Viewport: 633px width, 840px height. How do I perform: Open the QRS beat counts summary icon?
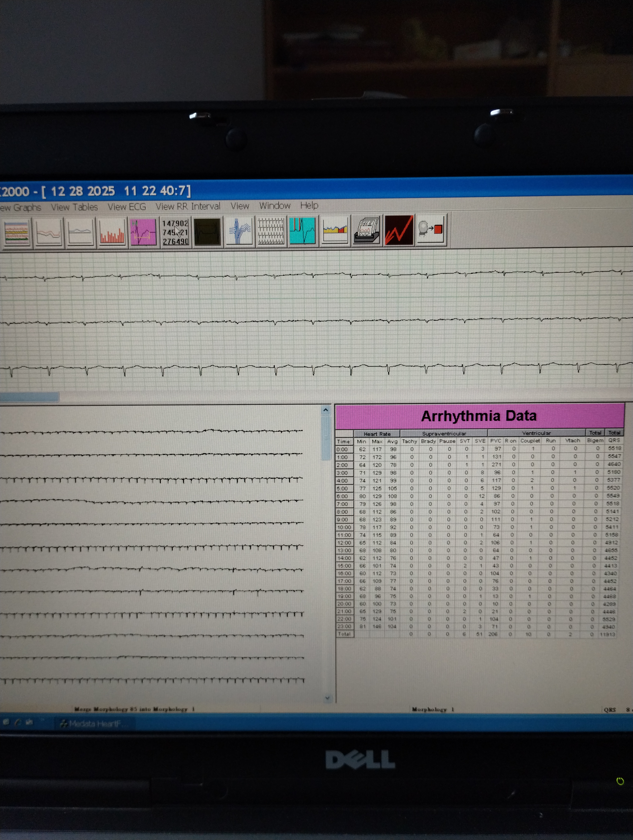175,232
